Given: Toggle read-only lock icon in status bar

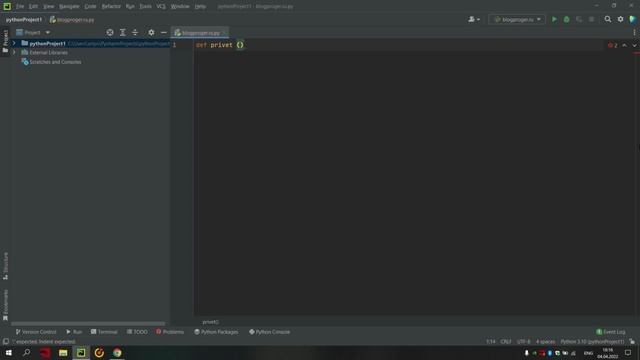Looking at the screenshot, I should tap(632, 342).
